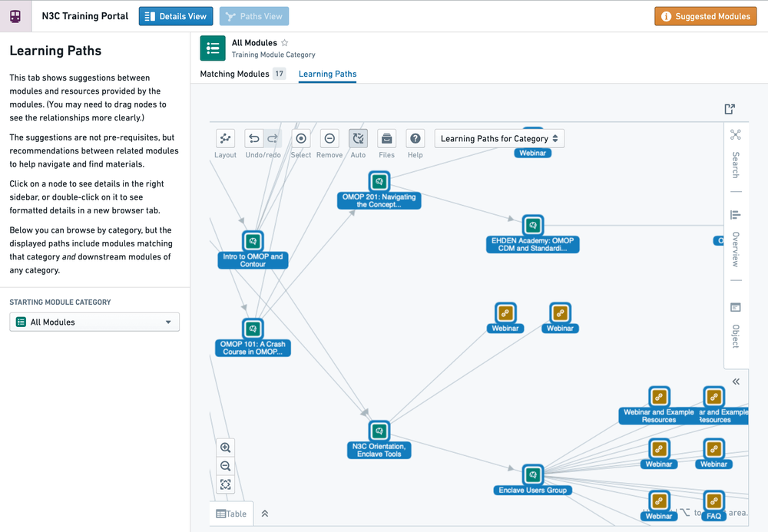This screenshot has width=768, height=532.
Task: Click the Suggested Modules button
Action: pos(705,16)
